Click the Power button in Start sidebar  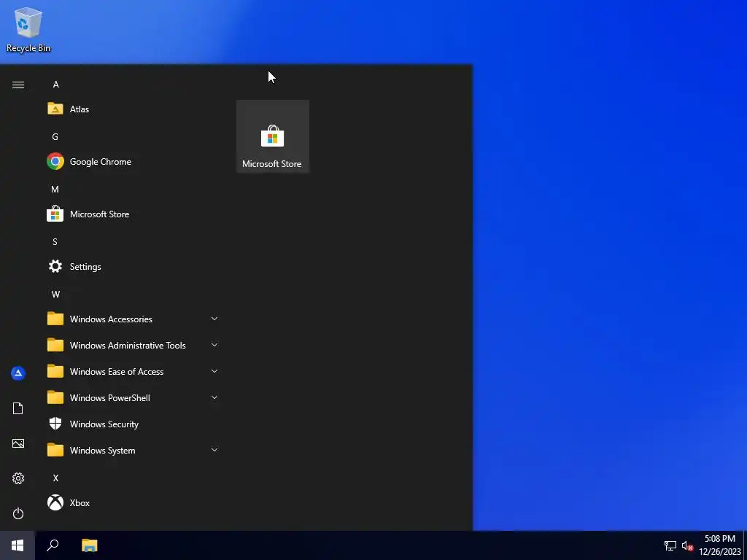tap(18, 513)
